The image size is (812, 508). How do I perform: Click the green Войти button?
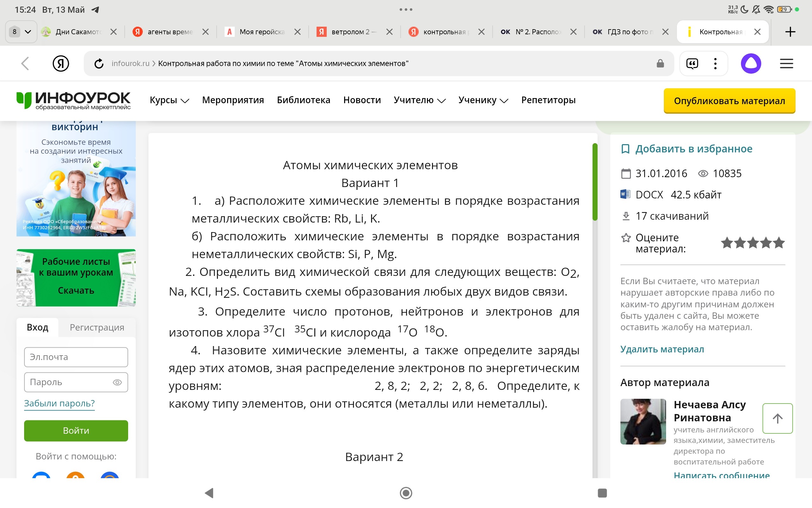click(x=76, y=431)
